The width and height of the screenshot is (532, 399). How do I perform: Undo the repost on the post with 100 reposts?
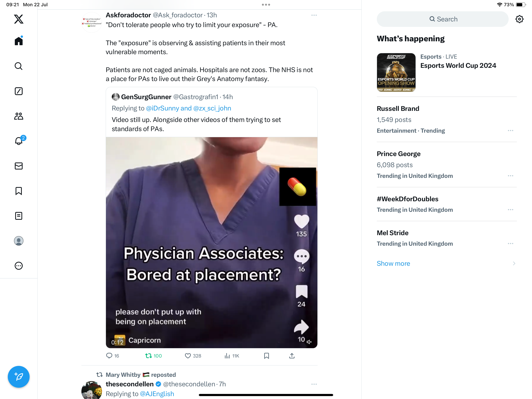click(148, 356)
